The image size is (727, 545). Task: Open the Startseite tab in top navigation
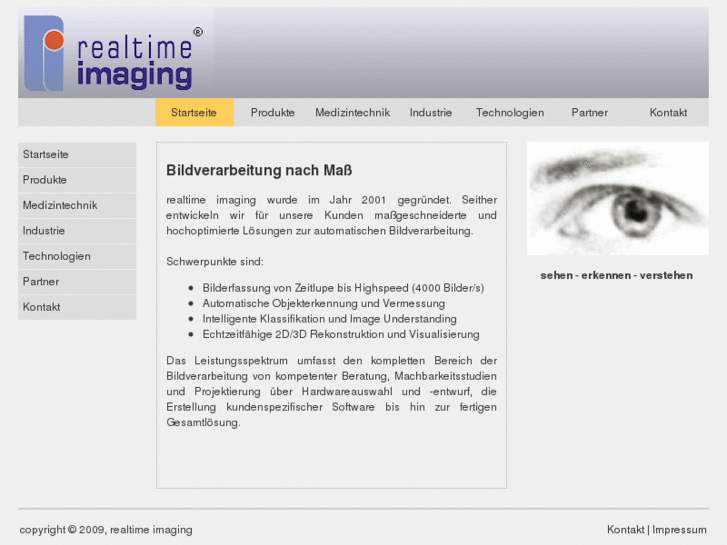coord(194,112)
